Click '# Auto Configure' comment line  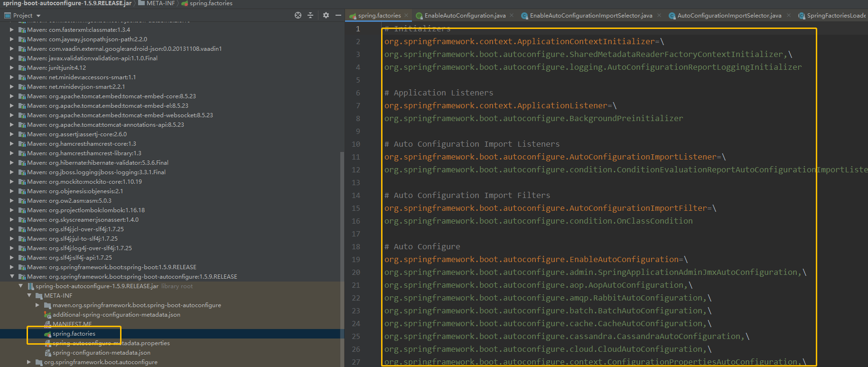(x=422, y=246)
